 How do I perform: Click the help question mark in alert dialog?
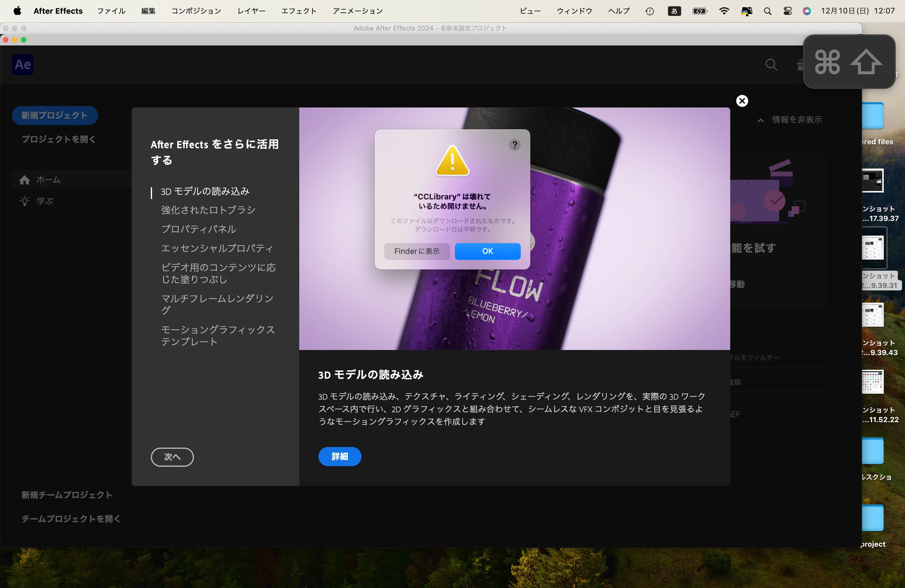(514, 145)
